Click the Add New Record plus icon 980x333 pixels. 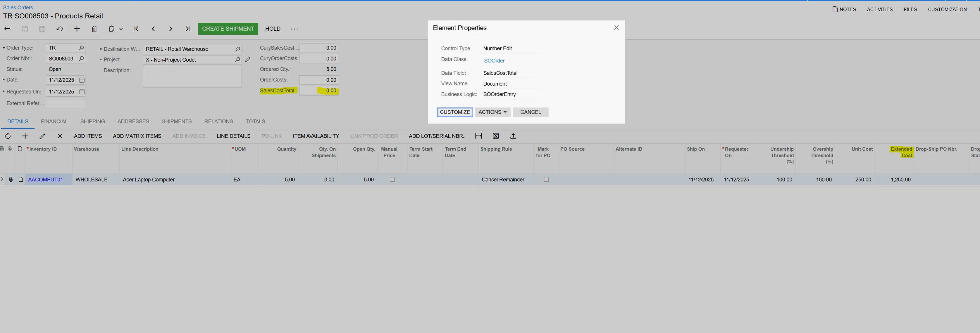[77, 29]
